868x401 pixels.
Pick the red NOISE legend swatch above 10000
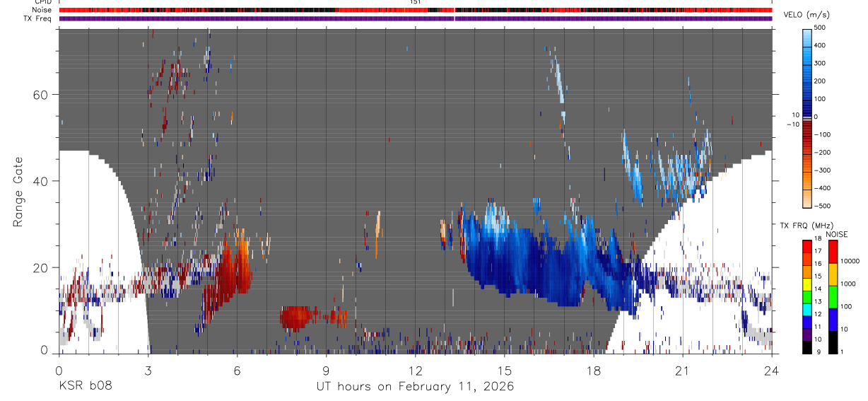point(833,252)
